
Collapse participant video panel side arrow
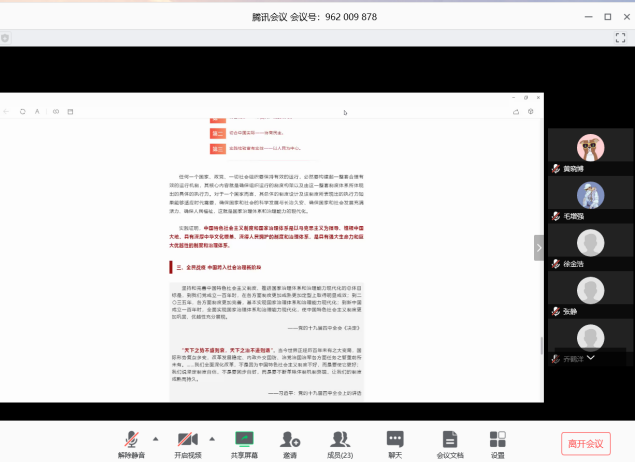click(539, 247)
